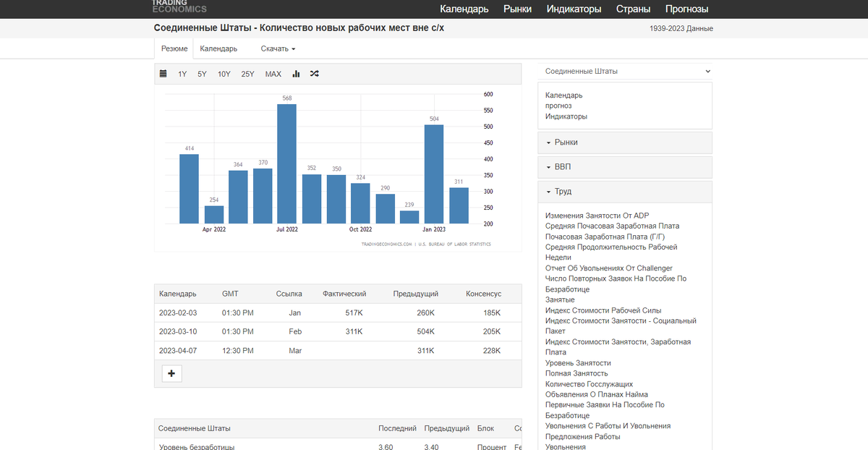This screenshot has width=868, height=450.
Task: Open Объявления О Планах Найма link
Action: (597, 394)
